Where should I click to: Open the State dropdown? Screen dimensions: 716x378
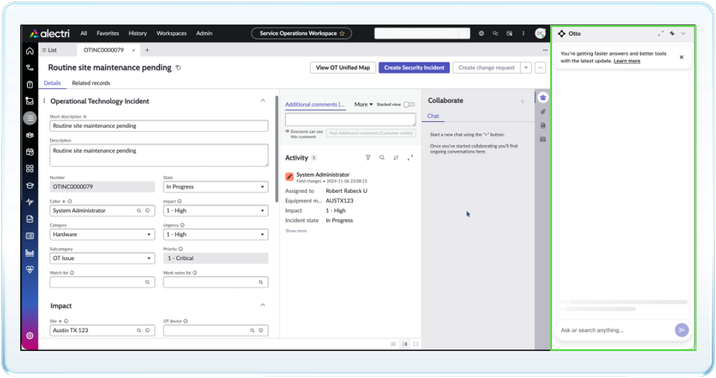coord(216,187)
